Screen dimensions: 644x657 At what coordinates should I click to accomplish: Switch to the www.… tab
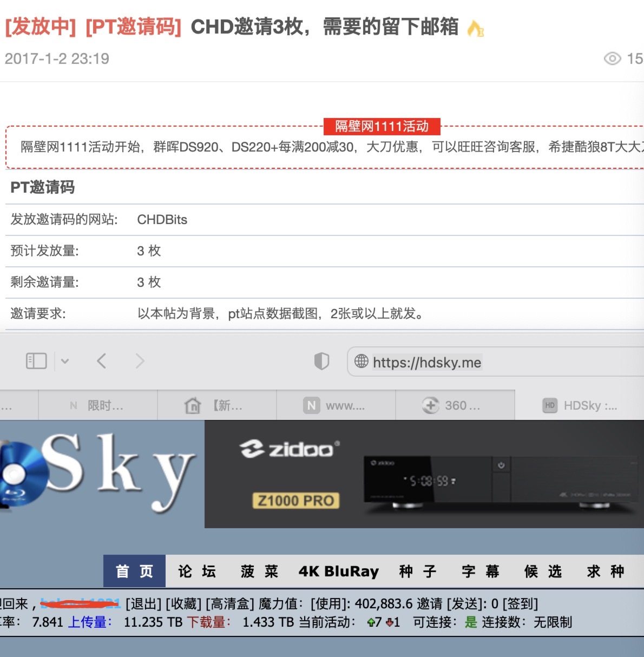(336, 405)
